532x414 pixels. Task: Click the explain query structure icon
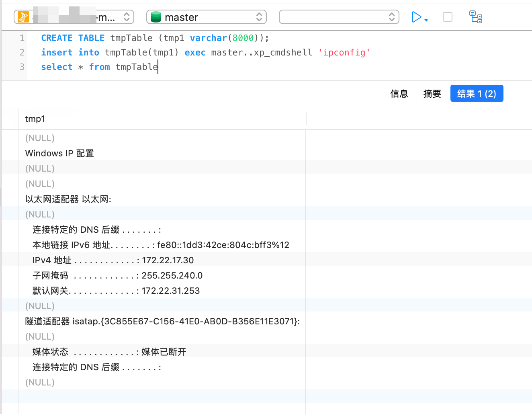(x=476, y=17)
